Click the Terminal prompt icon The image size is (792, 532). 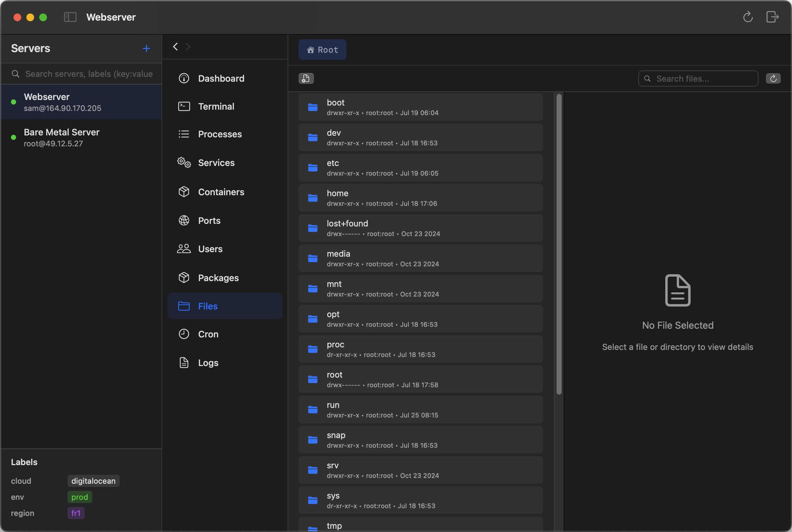(x=184, y=106)
